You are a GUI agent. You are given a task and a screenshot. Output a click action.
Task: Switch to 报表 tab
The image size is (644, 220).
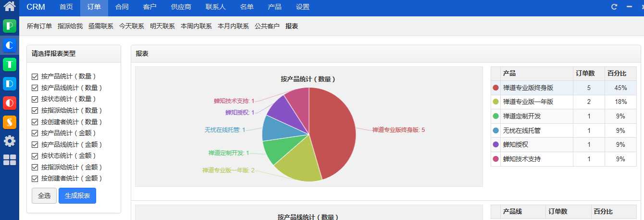click(292, 26)
